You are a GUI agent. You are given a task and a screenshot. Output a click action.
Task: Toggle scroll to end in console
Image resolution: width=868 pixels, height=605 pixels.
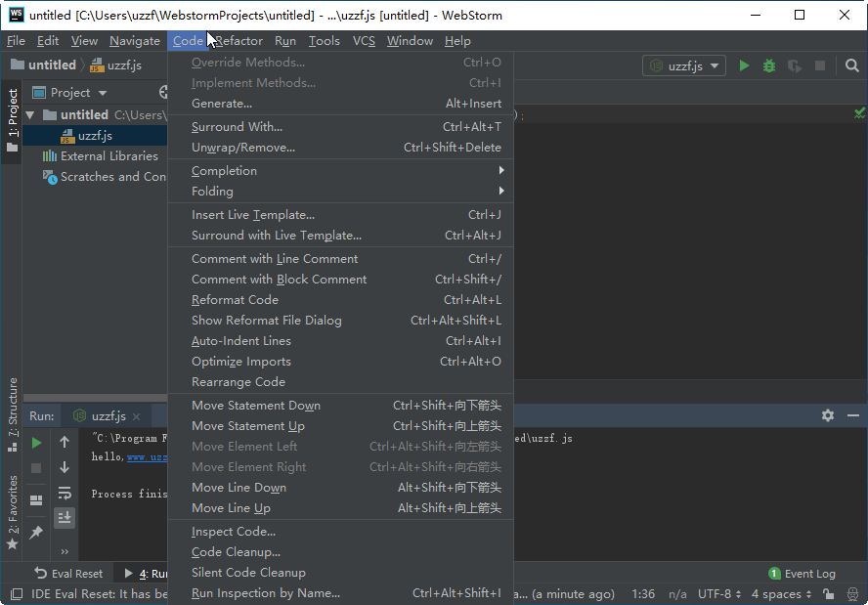(65, 518)
